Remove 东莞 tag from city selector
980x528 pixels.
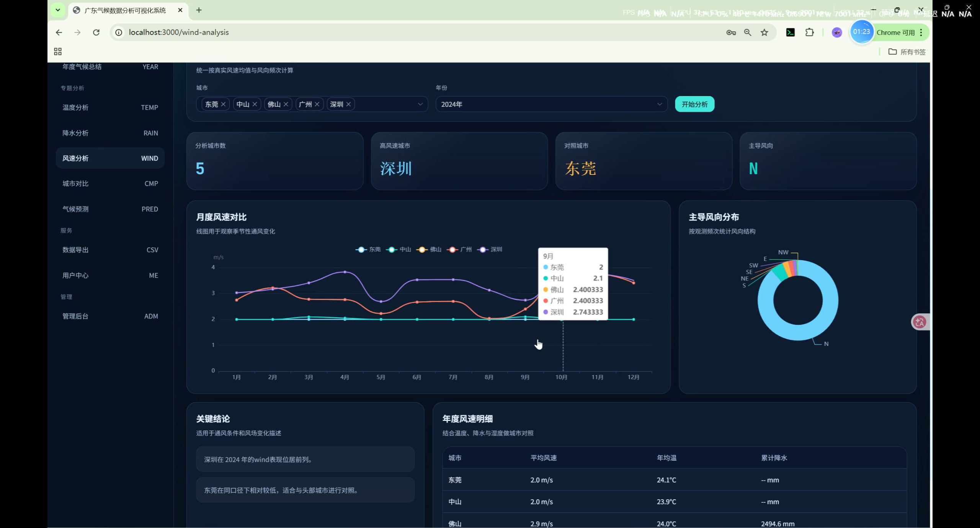pyautogui.click(x=223, y=104)
